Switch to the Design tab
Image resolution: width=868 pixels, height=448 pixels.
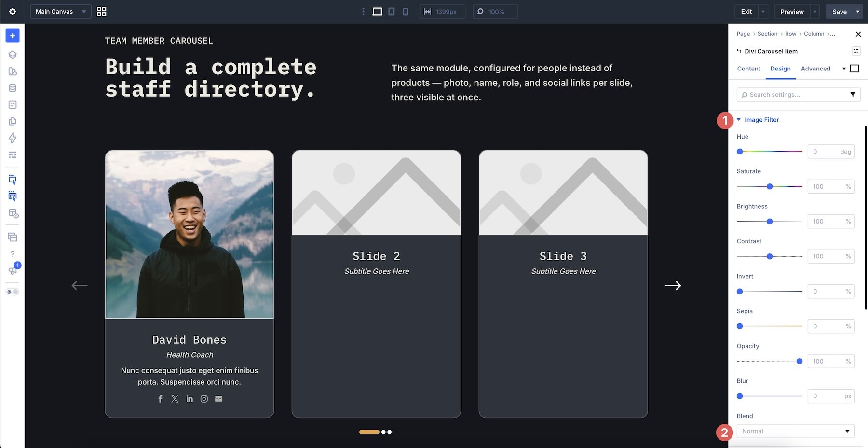tap(780, 69)
